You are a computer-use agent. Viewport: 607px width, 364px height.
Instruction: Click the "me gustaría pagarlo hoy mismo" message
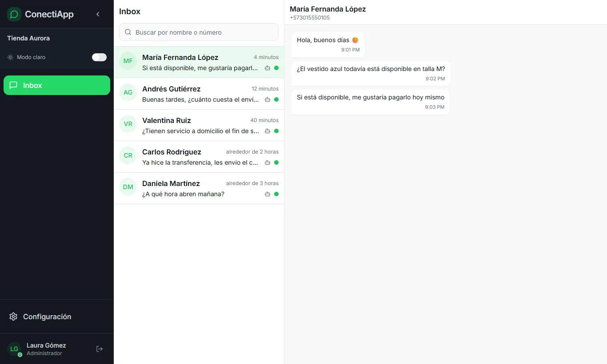371,102
